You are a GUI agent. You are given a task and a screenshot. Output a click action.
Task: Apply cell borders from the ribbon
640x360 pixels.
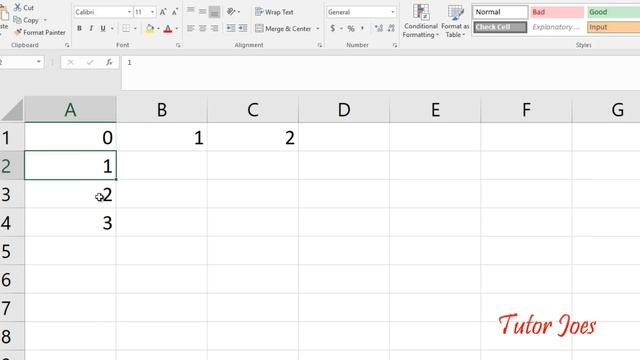click(x=126, y=28)
